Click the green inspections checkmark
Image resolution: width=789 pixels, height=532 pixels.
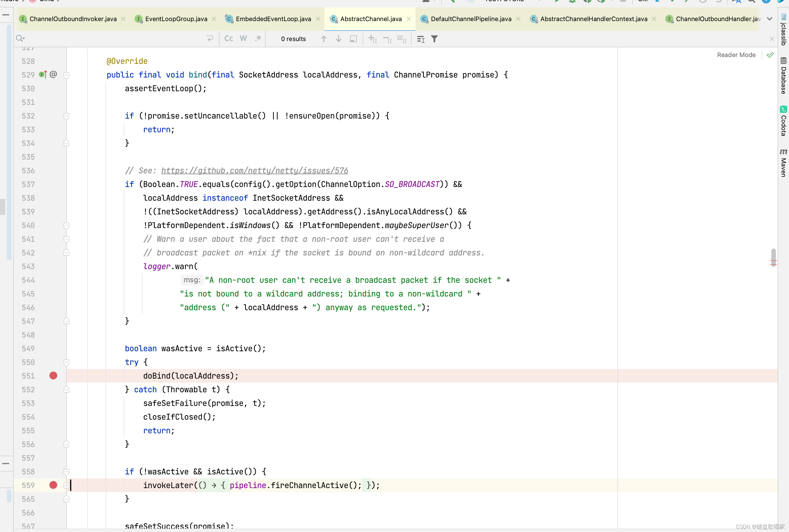point(770,55)
